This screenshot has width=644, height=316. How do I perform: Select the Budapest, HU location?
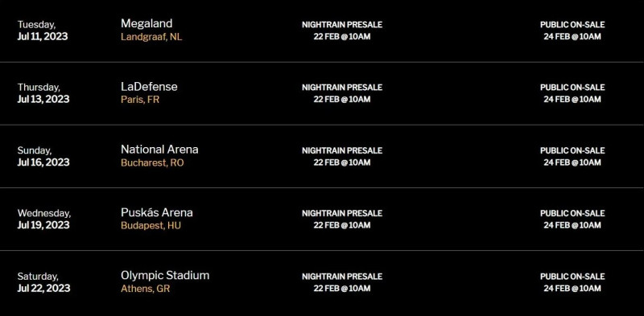[151, 226]
